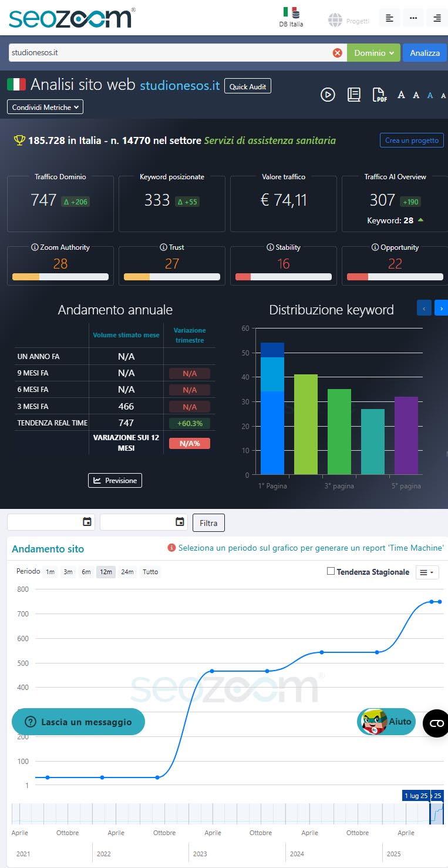Screen dimensions: 448x868
Task: Click the Keyword posizionate 333 card
Action: (171, 203)
